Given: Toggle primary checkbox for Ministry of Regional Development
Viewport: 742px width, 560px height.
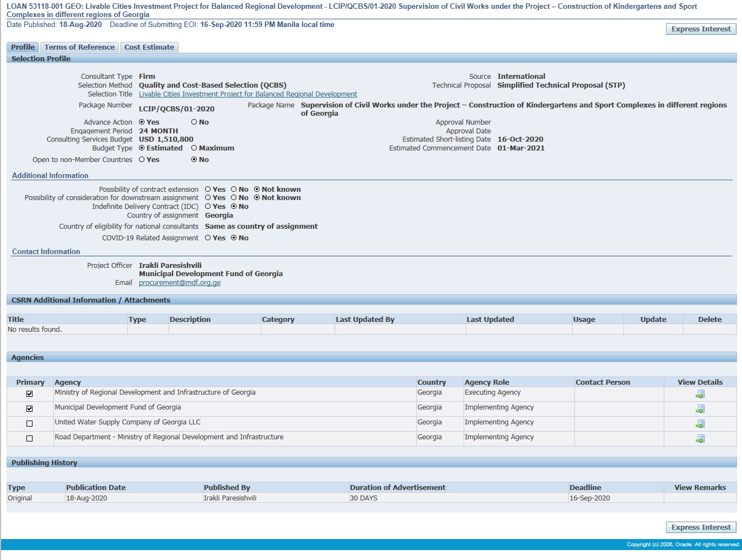Looking at the screenshot, I should tap(30, 394).
